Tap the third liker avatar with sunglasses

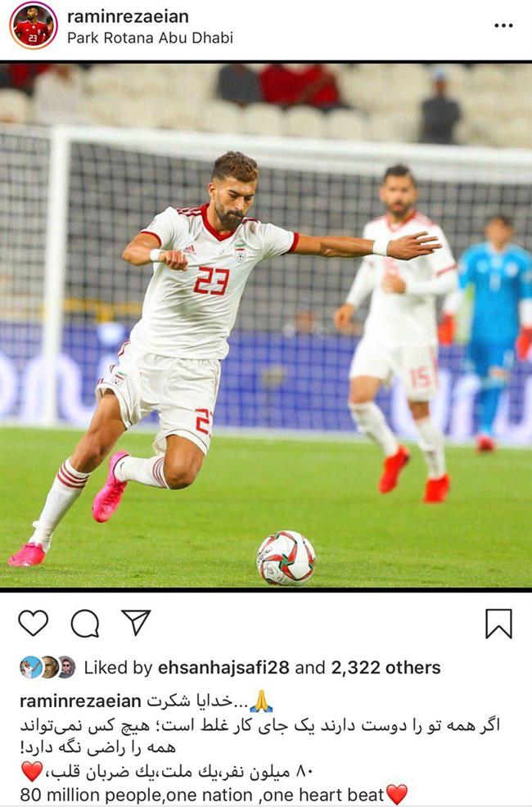(x=65, y=667)
